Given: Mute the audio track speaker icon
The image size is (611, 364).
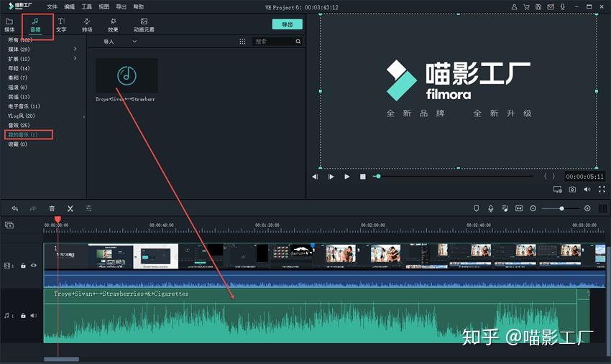Looking at the screenshot, I should 34,315.
